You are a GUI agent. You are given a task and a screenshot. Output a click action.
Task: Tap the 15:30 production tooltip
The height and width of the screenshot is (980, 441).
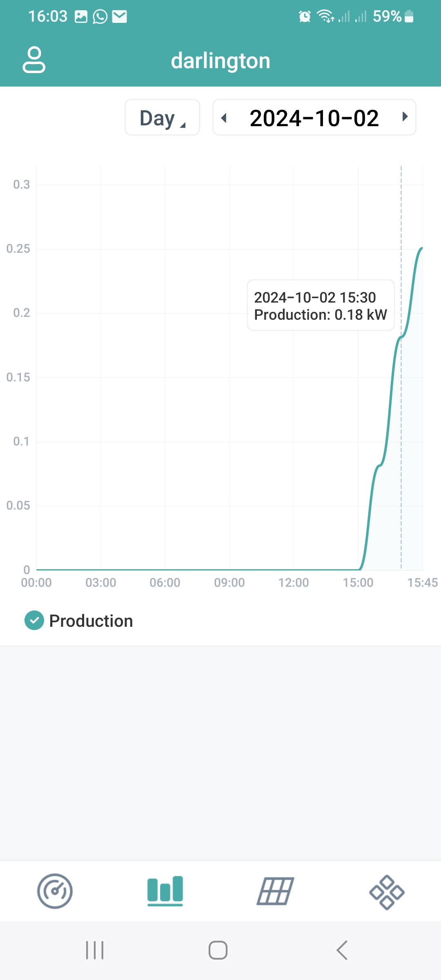(x=321, y=305)
